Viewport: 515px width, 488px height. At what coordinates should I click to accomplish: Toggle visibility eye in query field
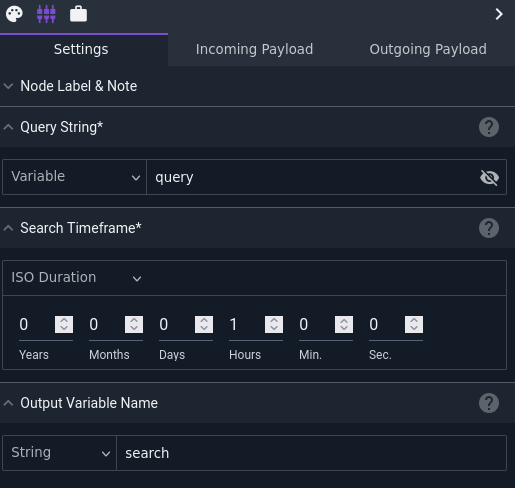point(489,177)
